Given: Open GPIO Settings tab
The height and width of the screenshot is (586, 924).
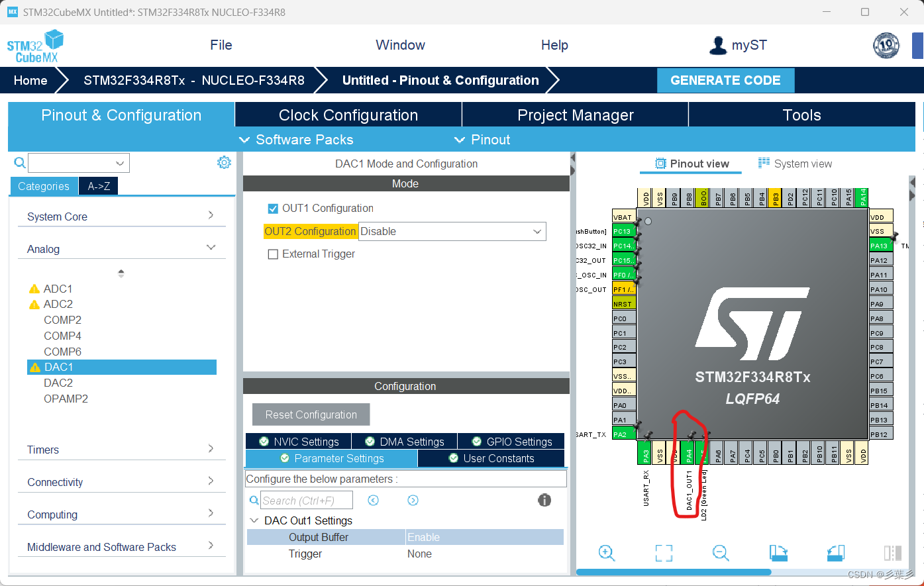Looking at the screenshot, I should pos(511,442).
